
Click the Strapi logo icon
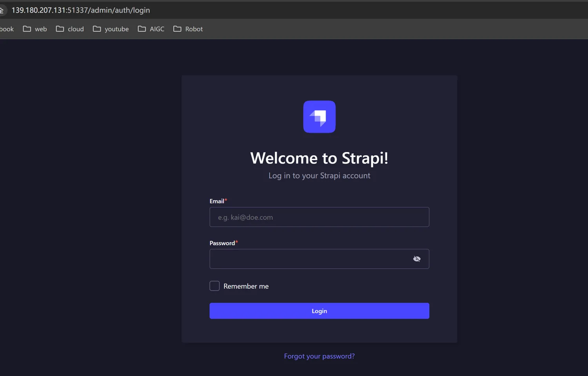coord(319,116)
